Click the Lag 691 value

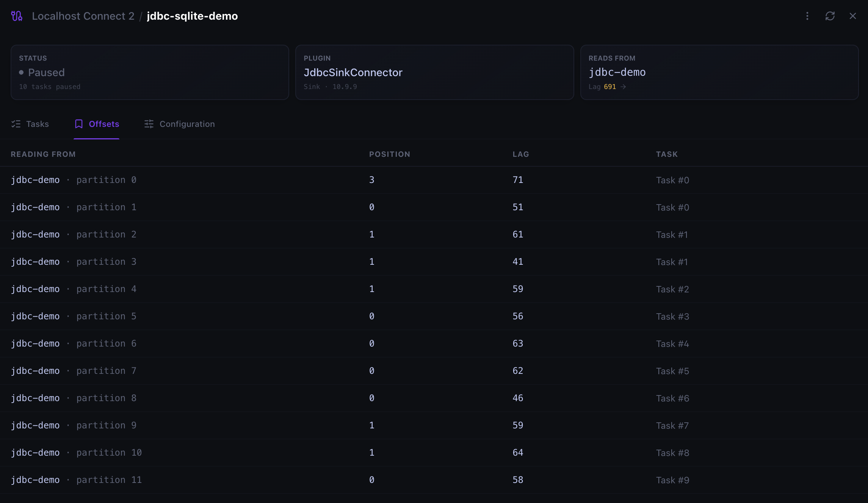(610, 87)
